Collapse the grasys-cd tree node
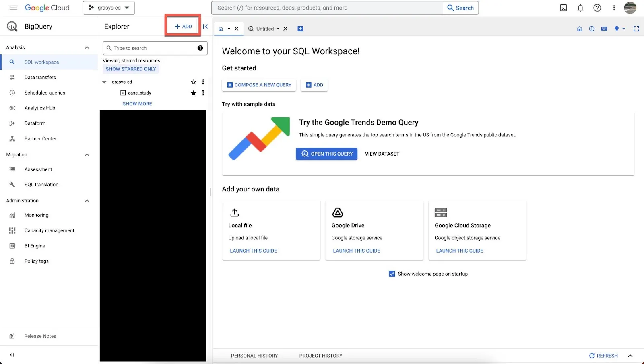Screen dimensions: 644x364 click(x=105, y=82)
